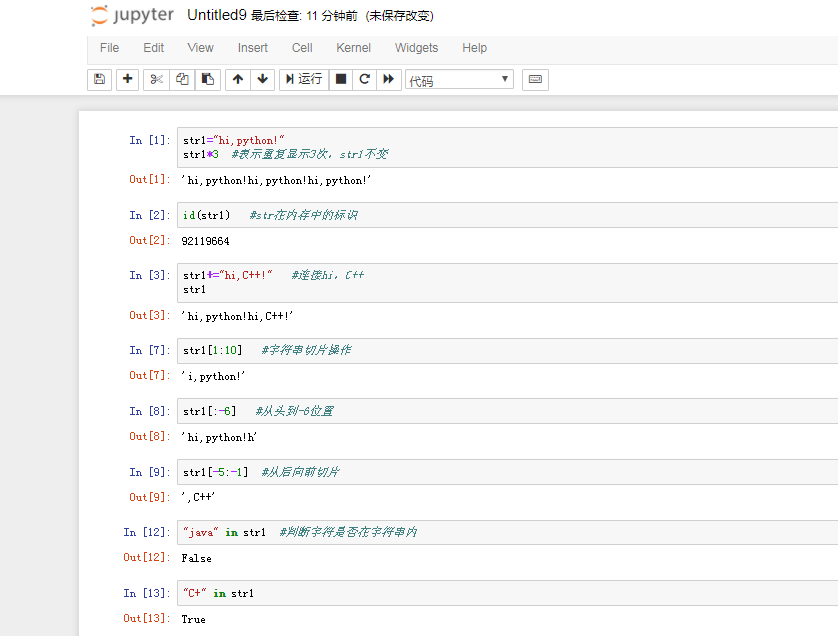838x636 pixels.
Task: Insert a new cell with the plus icon
Action: pos(125,79)
